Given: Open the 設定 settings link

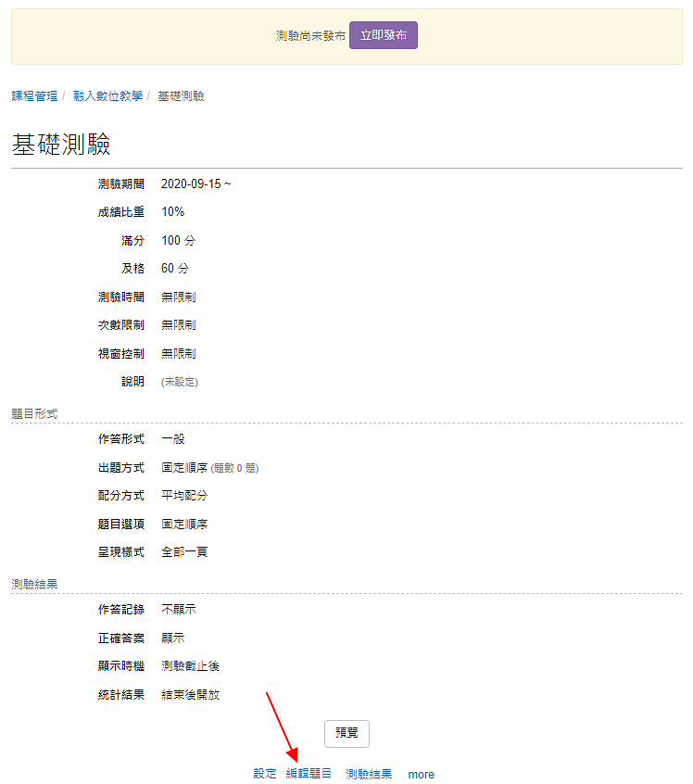Looking at the screenshot, I should tap(265, 774).
